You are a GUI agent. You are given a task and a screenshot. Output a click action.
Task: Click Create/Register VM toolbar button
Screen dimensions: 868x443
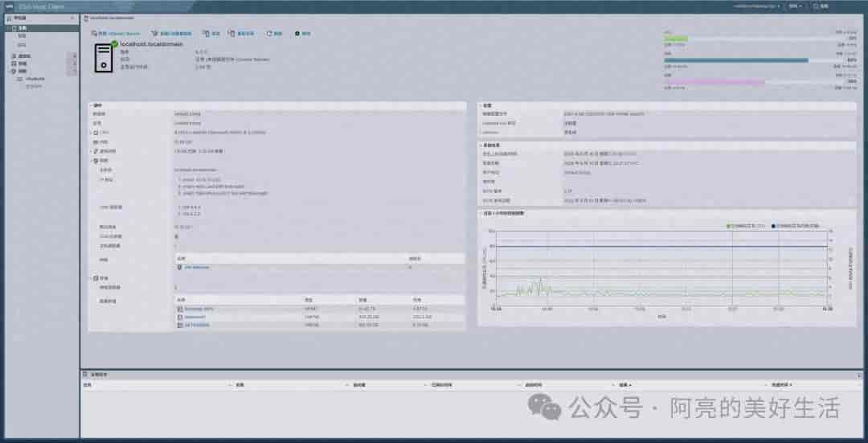coord(172,34)
